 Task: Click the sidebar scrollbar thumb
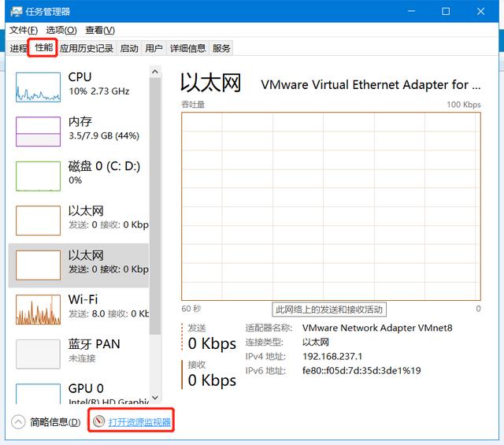(x=155, y=206)
